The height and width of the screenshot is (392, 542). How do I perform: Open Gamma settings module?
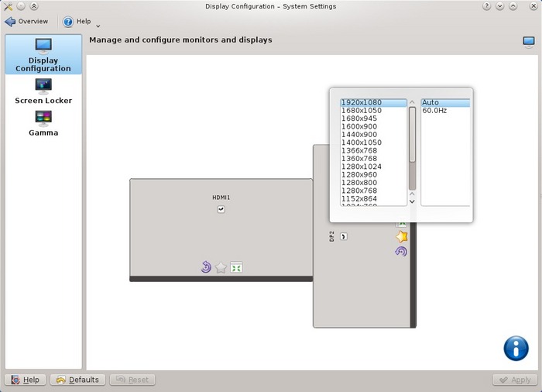43,123
